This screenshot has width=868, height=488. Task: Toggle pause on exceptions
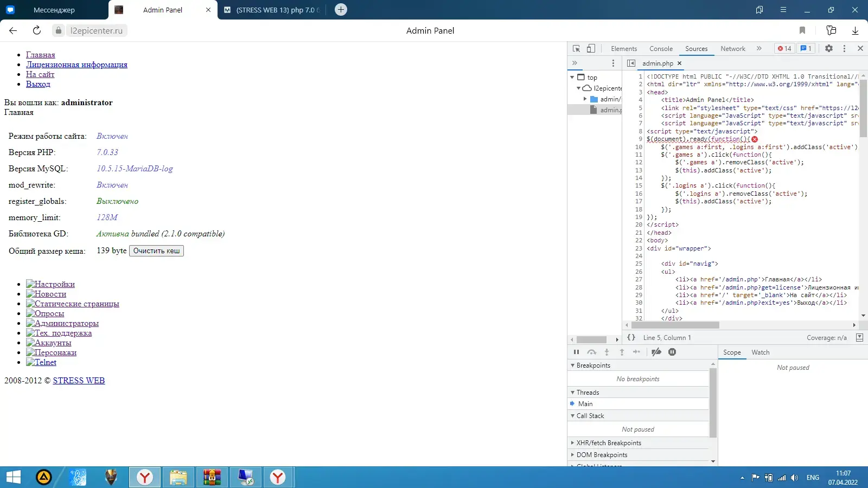point(672,352)
